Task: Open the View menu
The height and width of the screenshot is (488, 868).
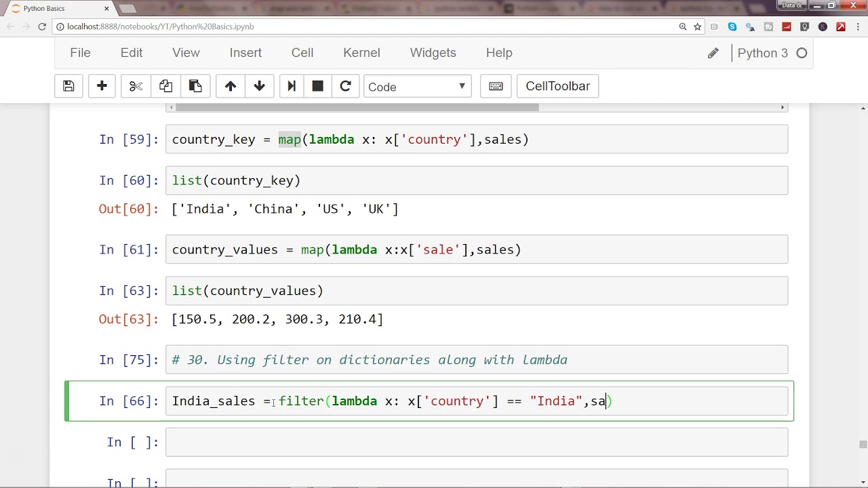Action: pyautogui.click(x=186, y=53)
